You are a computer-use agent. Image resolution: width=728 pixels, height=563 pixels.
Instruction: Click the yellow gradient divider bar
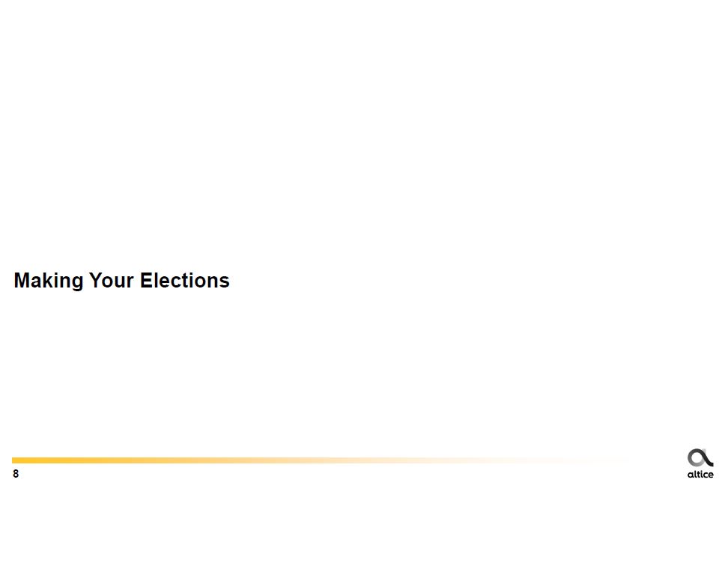click(x=225, y=460)
